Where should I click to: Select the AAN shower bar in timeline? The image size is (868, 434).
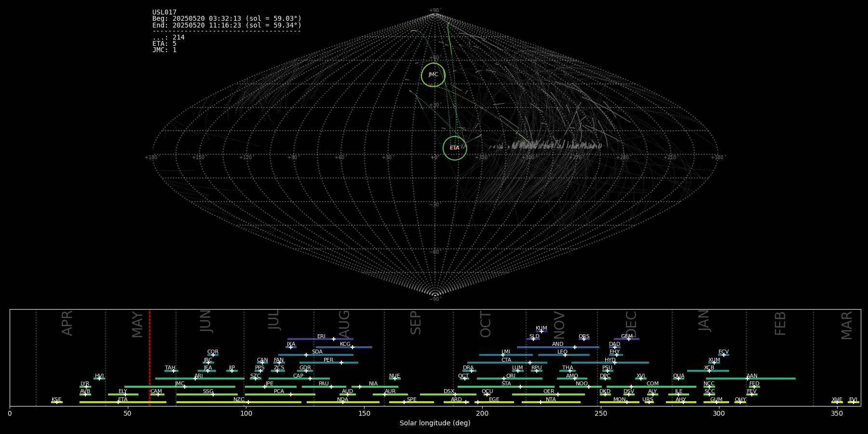[751, 379]
